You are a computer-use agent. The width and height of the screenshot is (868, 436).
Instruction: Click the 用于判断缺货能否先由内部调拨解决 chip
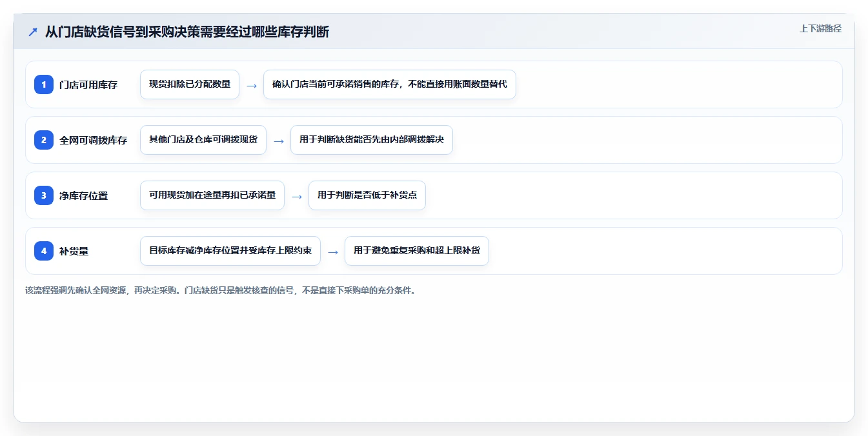coord(372,140)
